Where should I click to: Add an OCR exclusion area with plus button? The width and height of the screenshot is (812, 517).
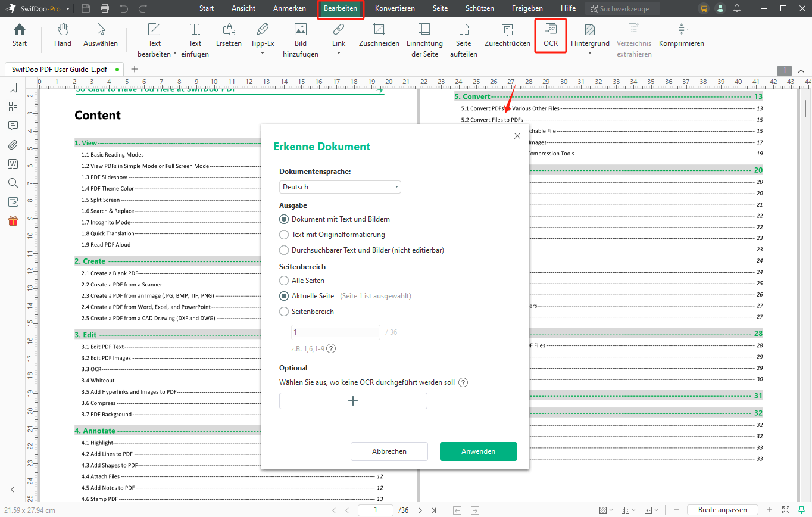click(353, 401)
